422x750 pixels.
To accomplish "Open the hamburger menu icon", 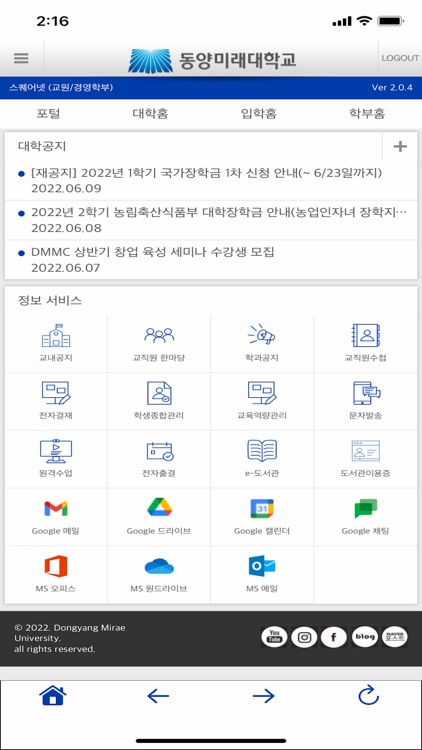I will (x=21, y=58).
